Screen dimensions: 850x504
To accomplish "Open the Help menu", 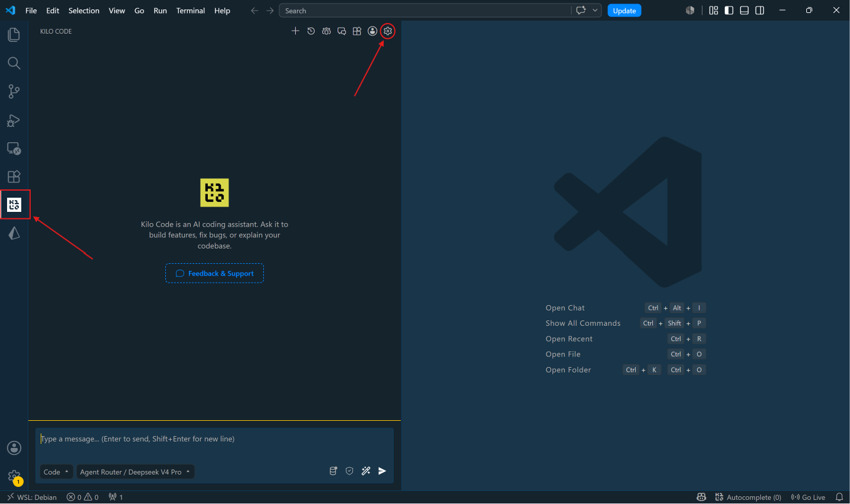I will 222,11.
